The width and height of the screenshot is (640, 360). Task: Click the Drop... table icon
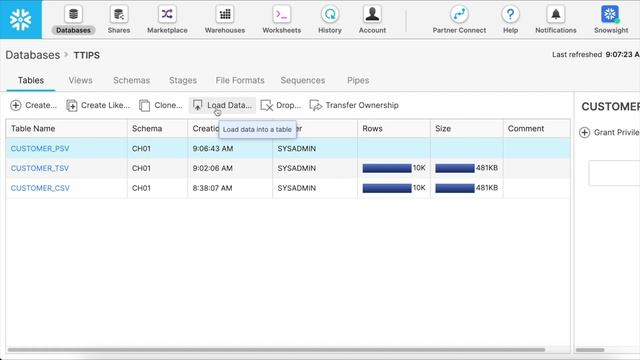coord(267,105)
